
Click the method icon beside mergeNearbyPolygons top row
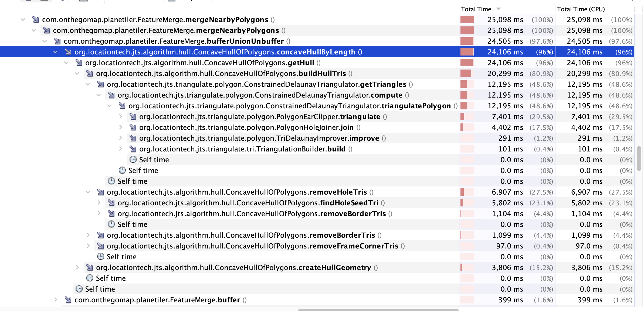tap(35, 19)
